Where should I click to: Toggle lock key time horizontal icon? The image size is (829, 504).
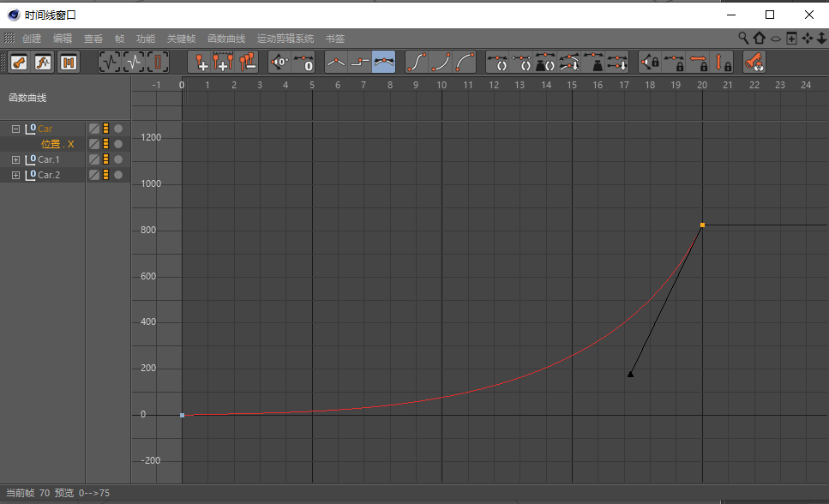click(x=699, y=63)
